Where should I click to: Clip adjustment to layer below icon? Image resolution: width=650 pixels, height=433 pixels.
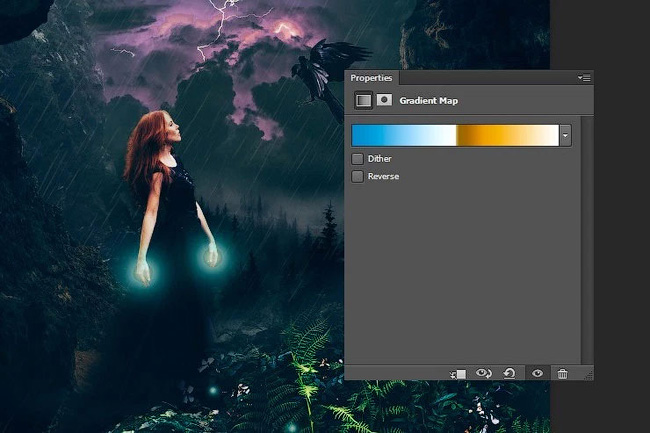click(x=458, y=374)
